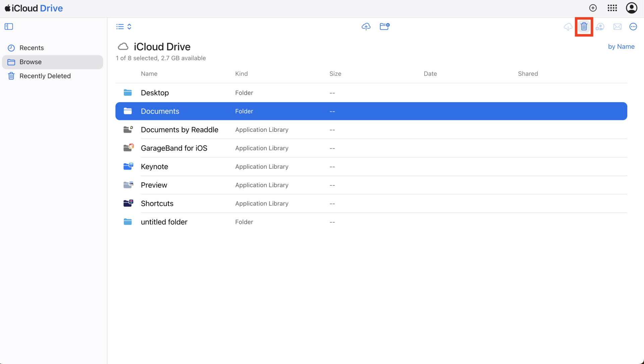This screenshot has width=644, height=364.
Task: Click the Share collaboration icon
Action: [600, 26]
